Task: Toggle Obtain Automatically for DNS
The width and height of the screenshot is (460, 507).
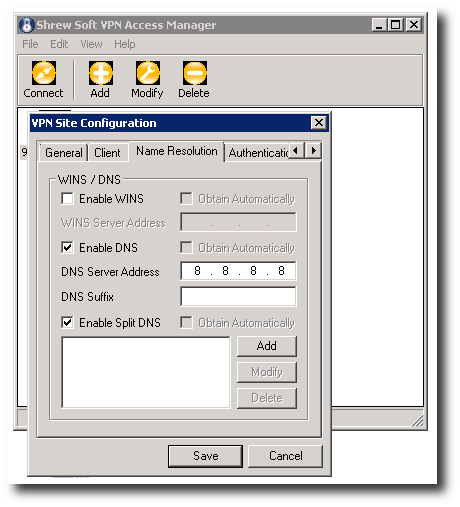Action: coord(186,248)
